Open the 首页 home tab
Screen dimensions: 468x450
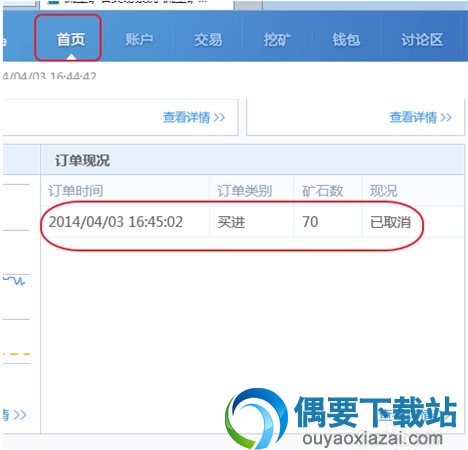tap(70, 40)
